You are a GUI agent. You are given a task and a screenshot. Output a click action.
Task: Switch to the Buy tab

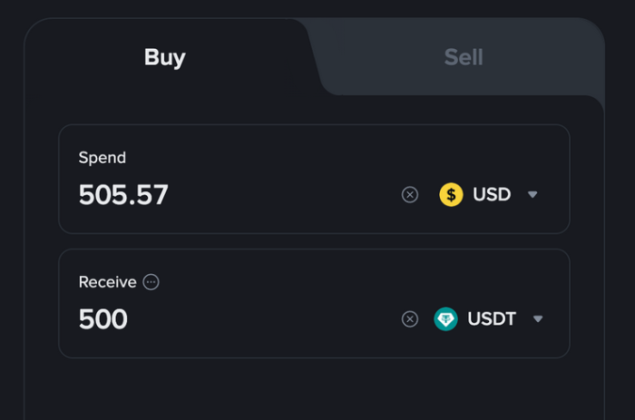pos(165,57)
